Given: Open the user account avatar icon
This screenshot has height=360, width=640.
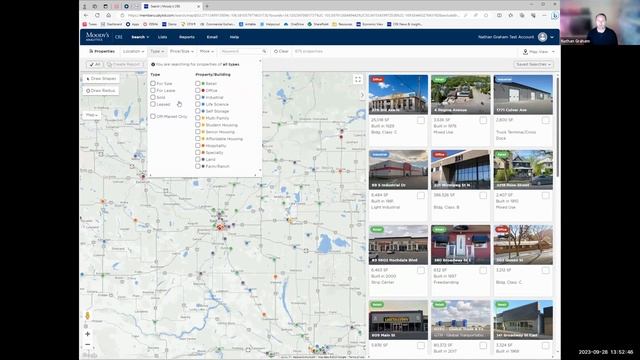Looking at the screenshot, I should (x=542, y=37).
